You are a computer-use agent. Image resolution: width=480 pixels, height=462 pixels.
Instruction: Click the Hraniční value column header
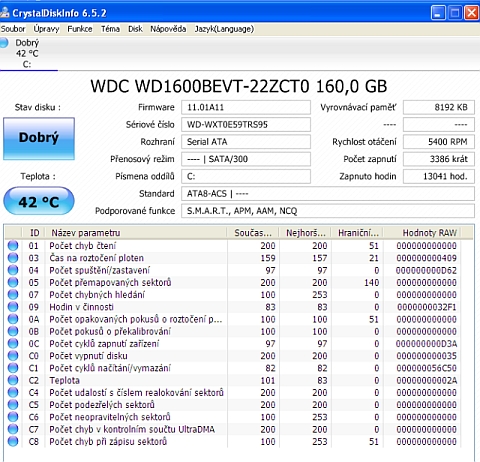point(358,233)
